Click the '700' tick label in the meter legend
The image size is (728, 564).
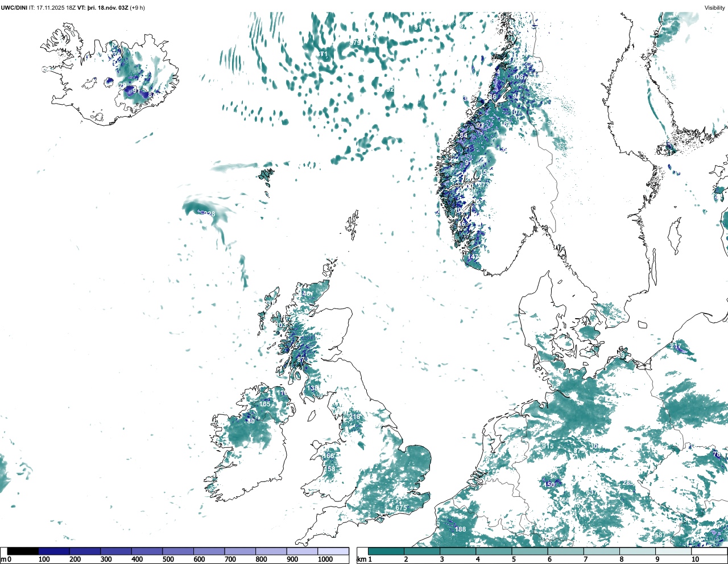[x=230, y=559]
